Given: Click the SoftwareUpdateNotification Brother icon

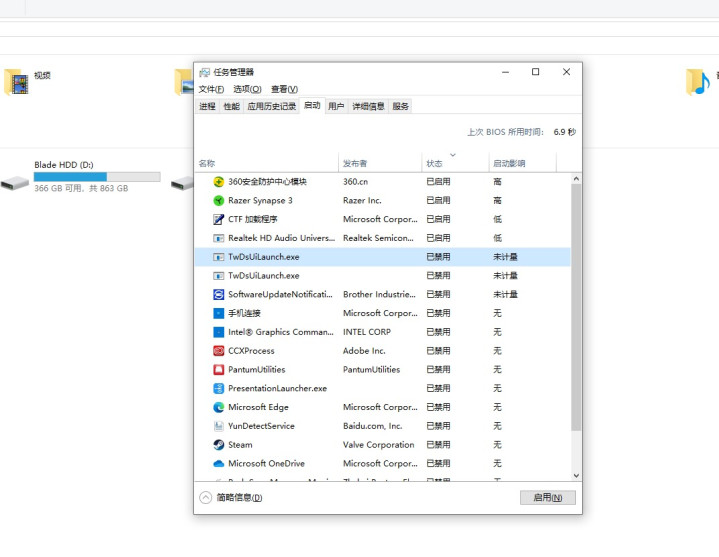Looking at the screenshot, I should click(219, 294).
